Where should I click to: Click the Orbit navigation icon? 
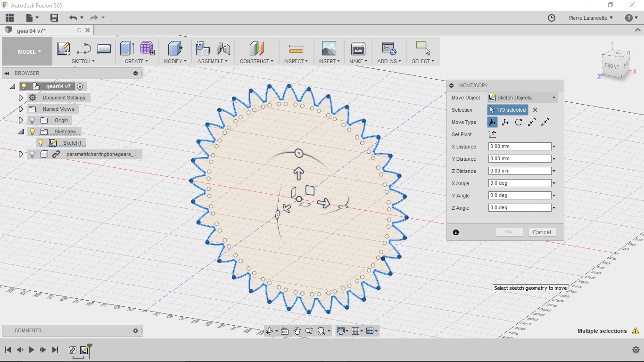269,331
